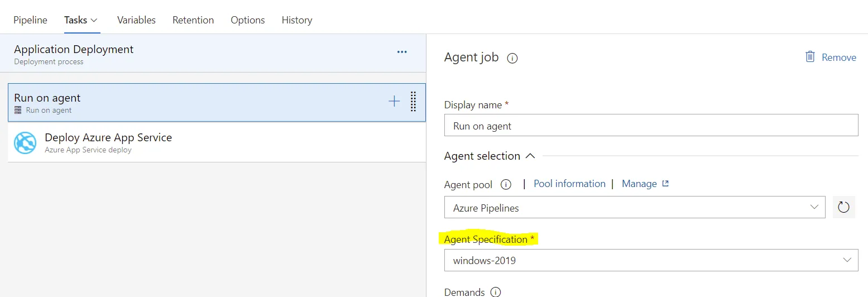This screenshot has width=868, height=297.
Task: Click the Azure App Service task icon
Action: 25,143
